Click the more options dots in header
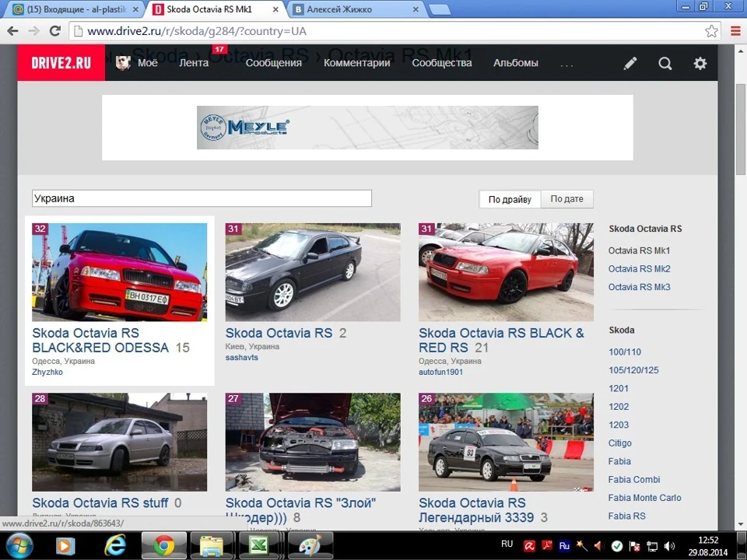 click(x=566, y=65)
